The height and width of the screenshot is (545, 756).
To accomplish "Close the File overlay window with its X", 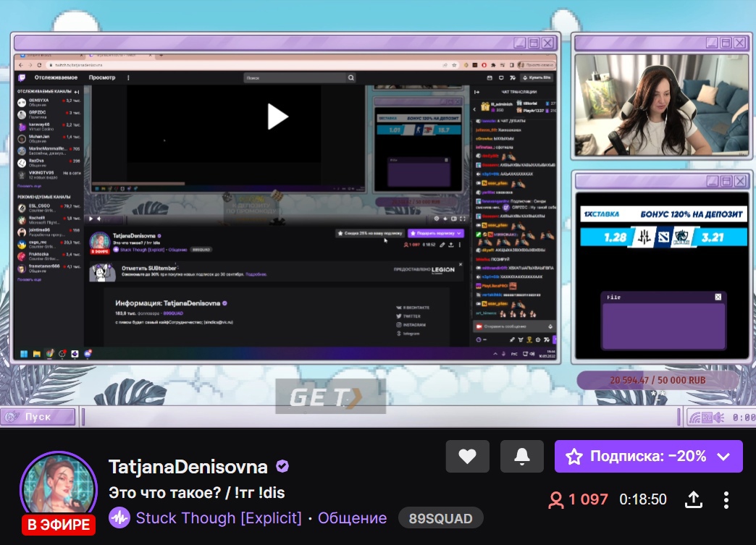I will pos(718,297).
